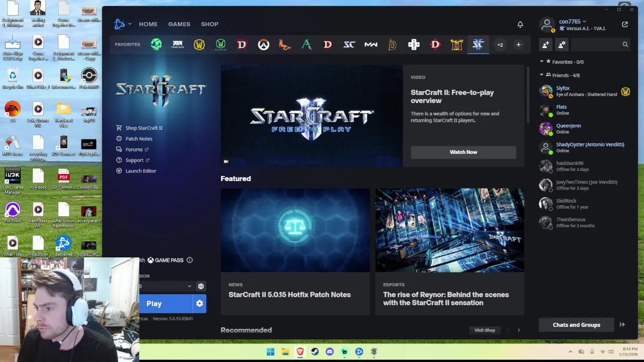This screenshot has width=644, height=362.
Task: Go to the HOME tab
Action: click(148, 24)
